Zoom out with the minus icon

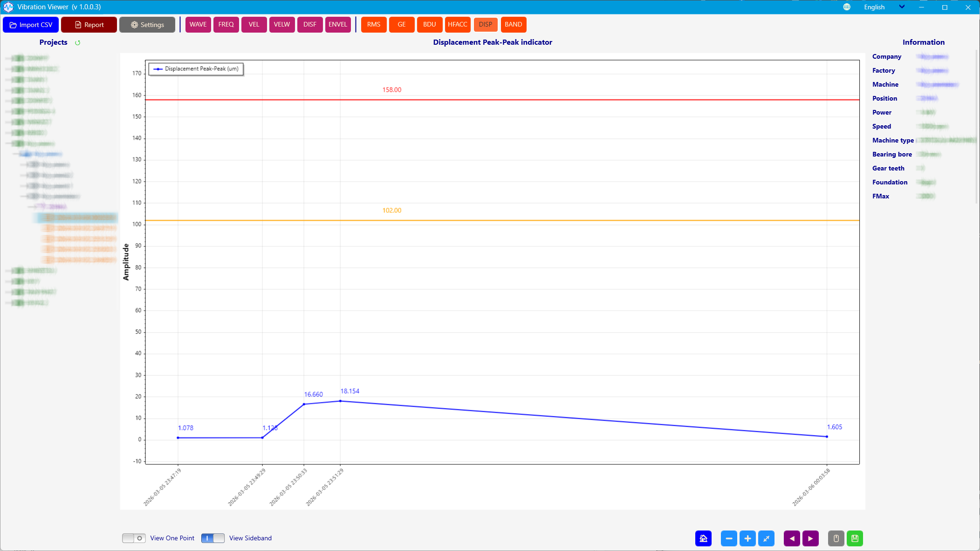729,538
